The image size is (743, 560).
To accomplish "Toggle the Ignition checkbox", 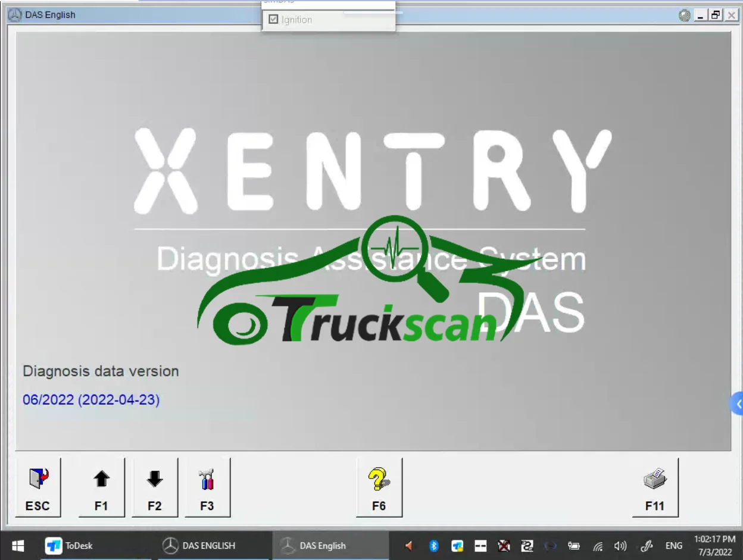I will [274, 20].
